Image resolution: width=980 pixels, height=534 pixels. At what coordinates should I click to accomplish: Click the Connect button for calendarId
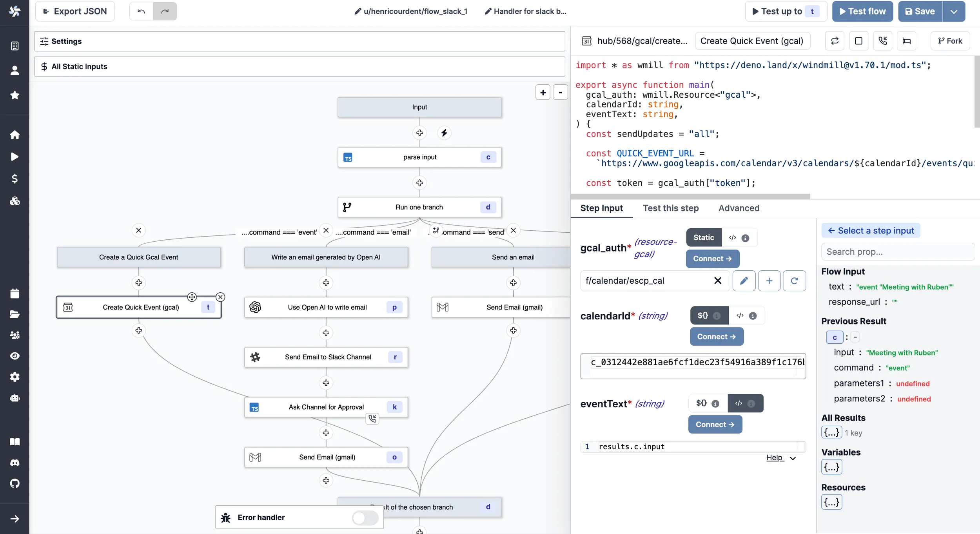[x=716, y=336]
